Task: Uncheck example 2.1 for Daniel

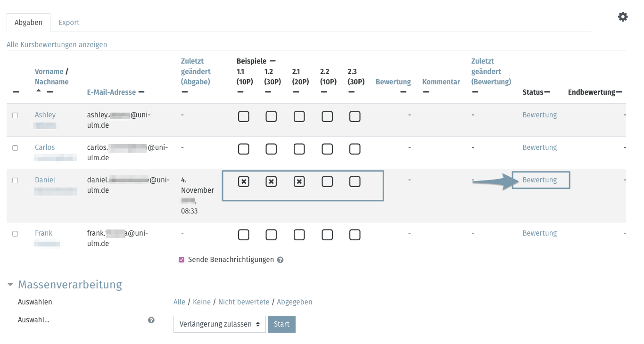Action: tap(299, 181)
